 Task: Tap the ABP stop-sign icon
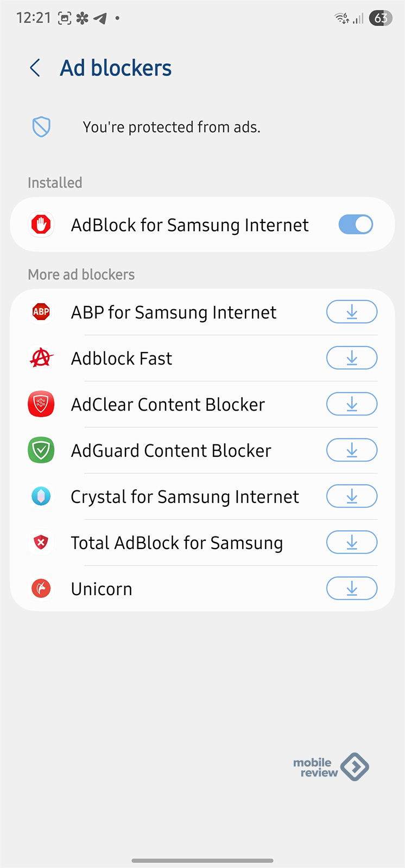click(41, 312)
